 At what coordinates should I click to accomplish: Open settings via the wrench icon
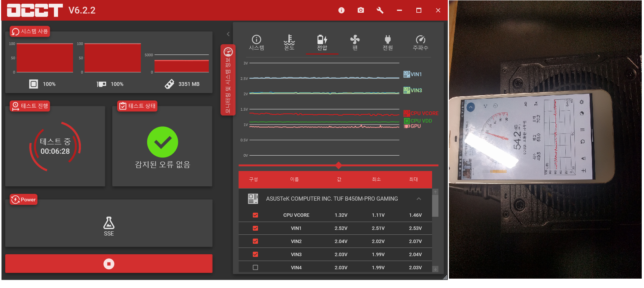(380, 10)
